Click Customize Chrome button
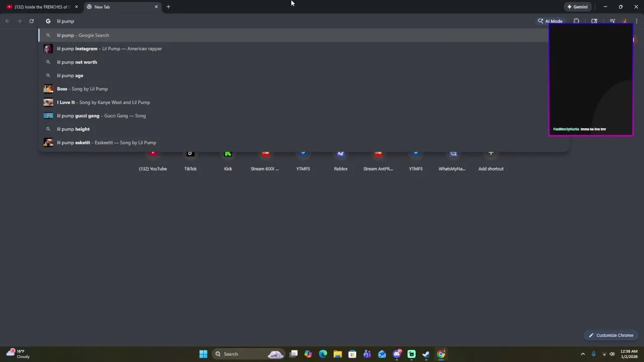Viewport: 644px width, 362px height. click(x=611, y=335)
